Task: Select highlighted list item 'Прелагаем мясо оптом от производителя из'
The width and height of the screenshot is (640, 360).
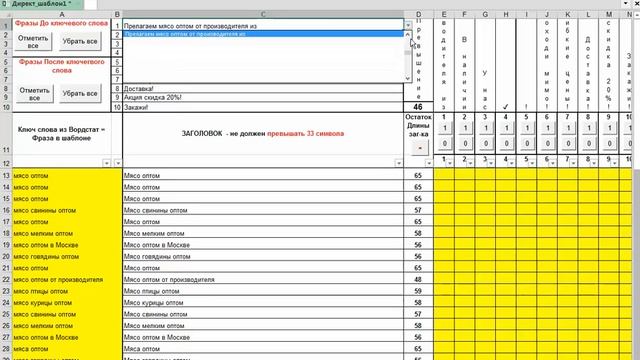Action: click(263, 34)
